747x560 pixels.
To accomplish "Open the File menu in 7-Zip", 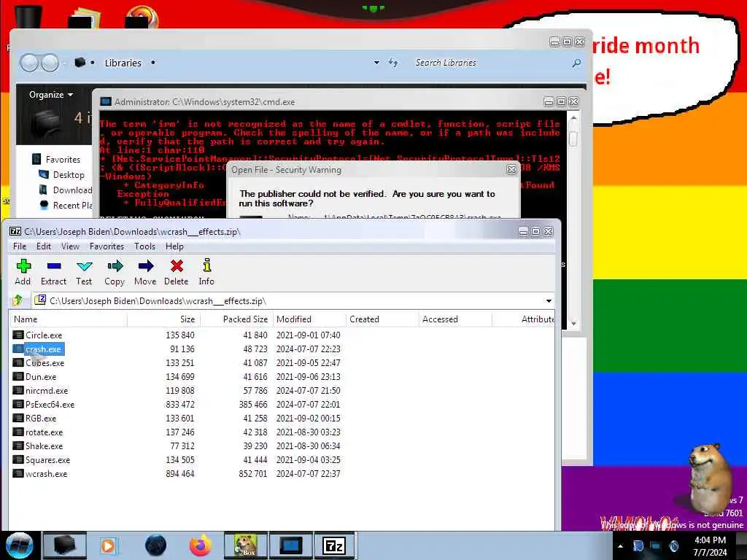I will [x=20, y=246].
